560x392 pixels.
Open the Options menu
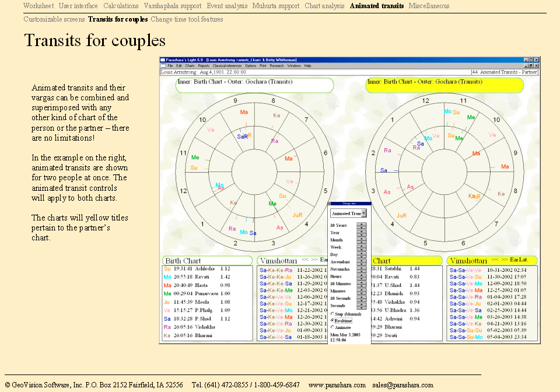click(x=250, y=66)
